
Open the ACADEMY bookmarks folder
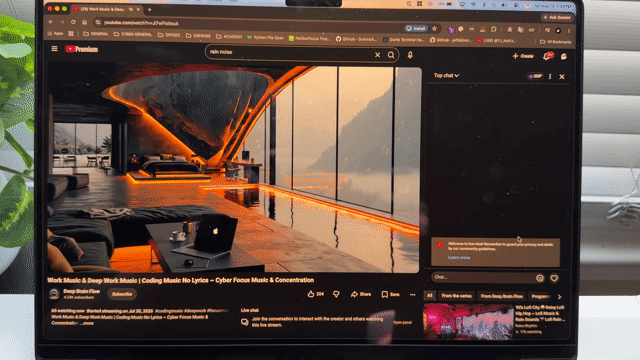229,37
